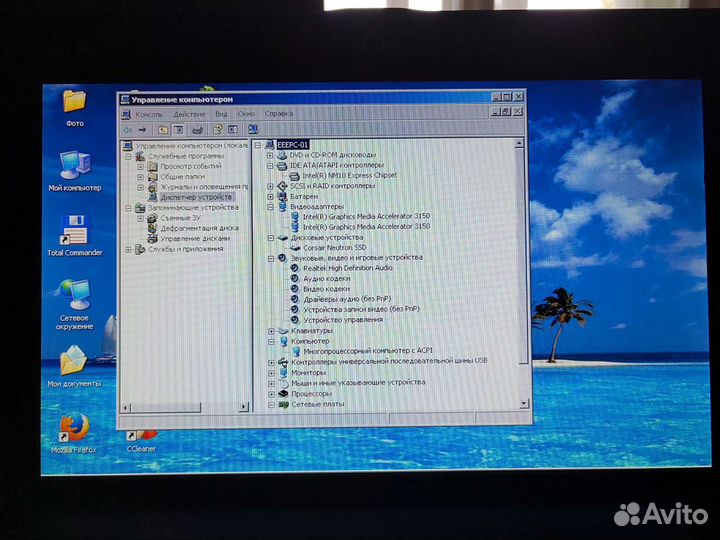Viewport: 720px width, 540px height.
Task: Click the toolbar icon right of Properties
Action: 233,129
